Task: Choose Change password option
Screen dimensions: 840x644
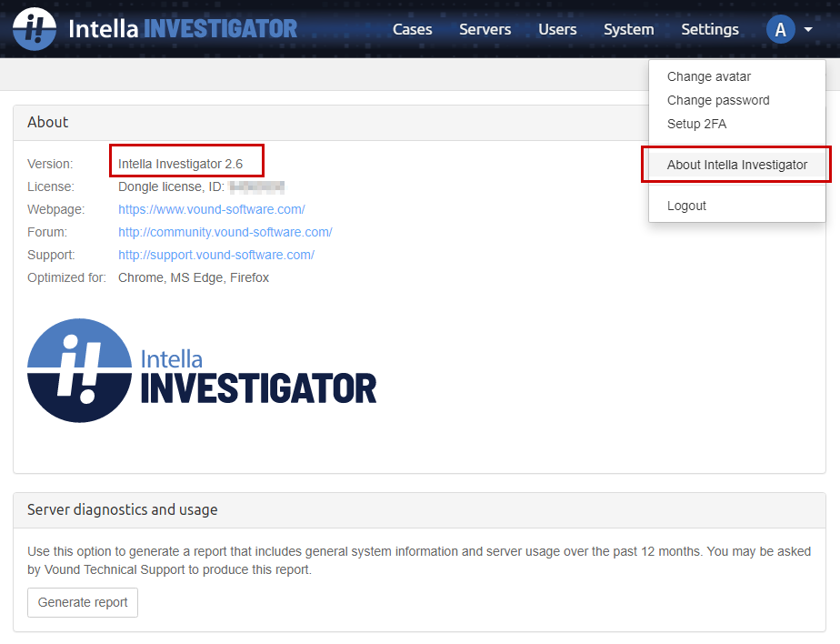Action: (x=718, y=100)
